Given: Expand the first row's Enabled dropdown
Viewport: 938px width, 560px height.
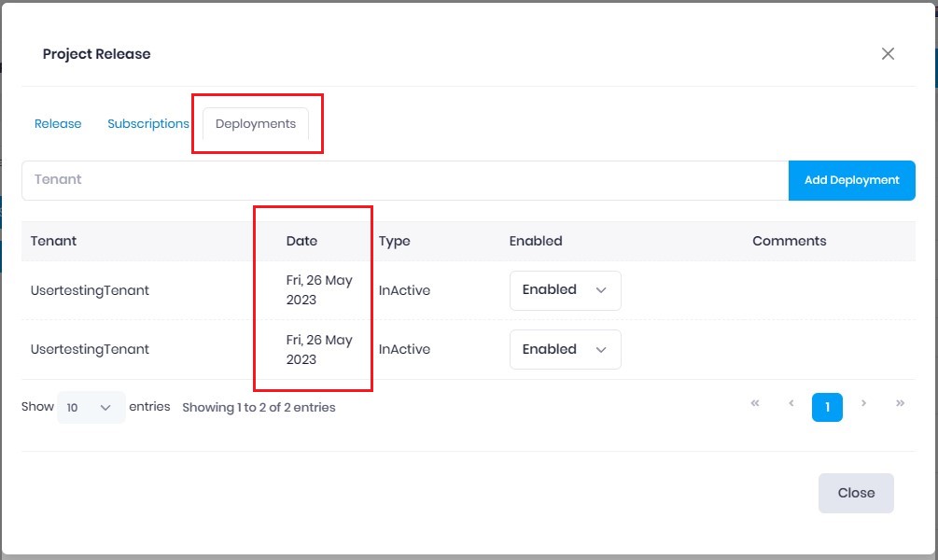Looking at the screenshot, I should 565,290.
